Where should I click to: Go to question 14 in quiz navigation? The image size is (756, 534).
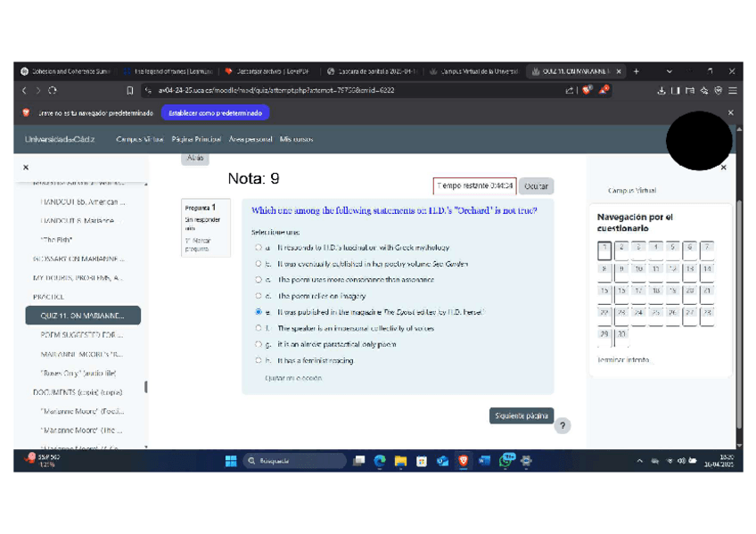coord(707,272)
